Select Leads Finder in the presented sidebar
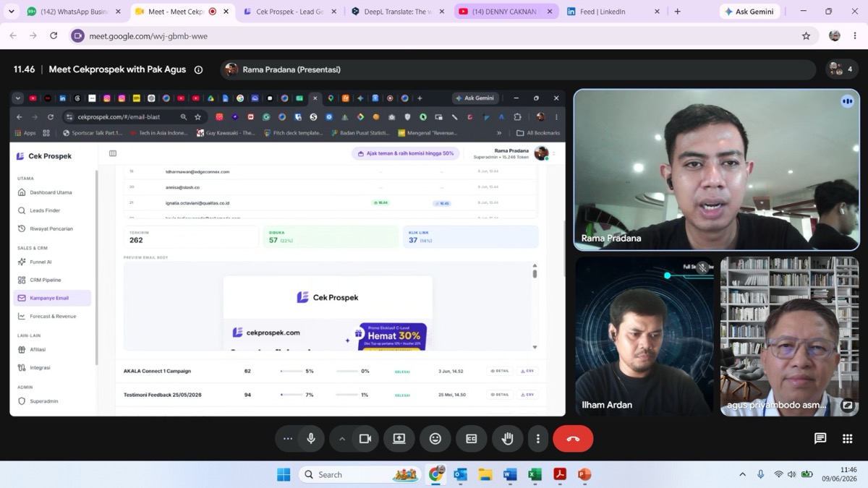The height and width of the screenshot is (488, 868). [52, 210]
